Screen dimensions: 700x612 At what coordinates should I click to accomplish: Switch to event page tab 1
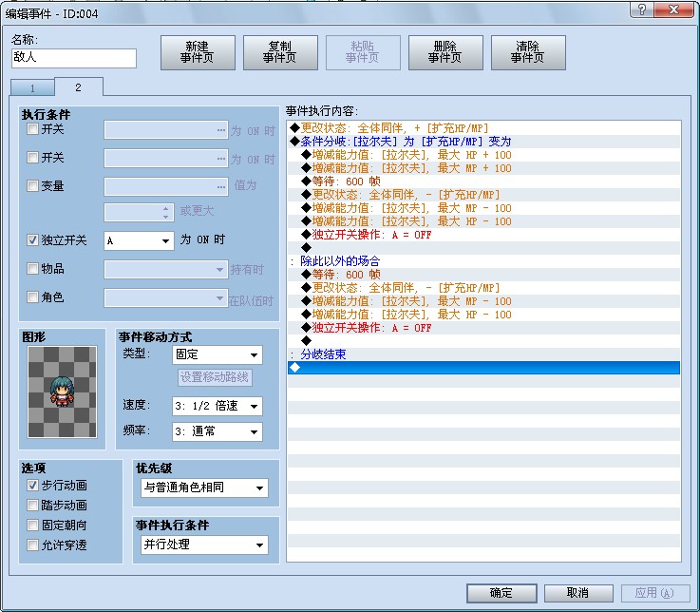pyautogui.click(x=32, y=88)
